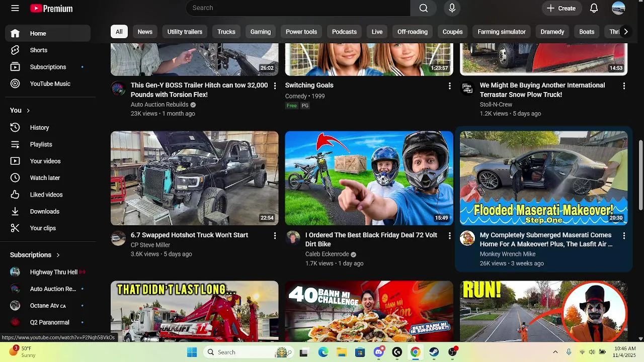Open Highway Thru Hell channel subscription
644x362 pixels.
48,272
